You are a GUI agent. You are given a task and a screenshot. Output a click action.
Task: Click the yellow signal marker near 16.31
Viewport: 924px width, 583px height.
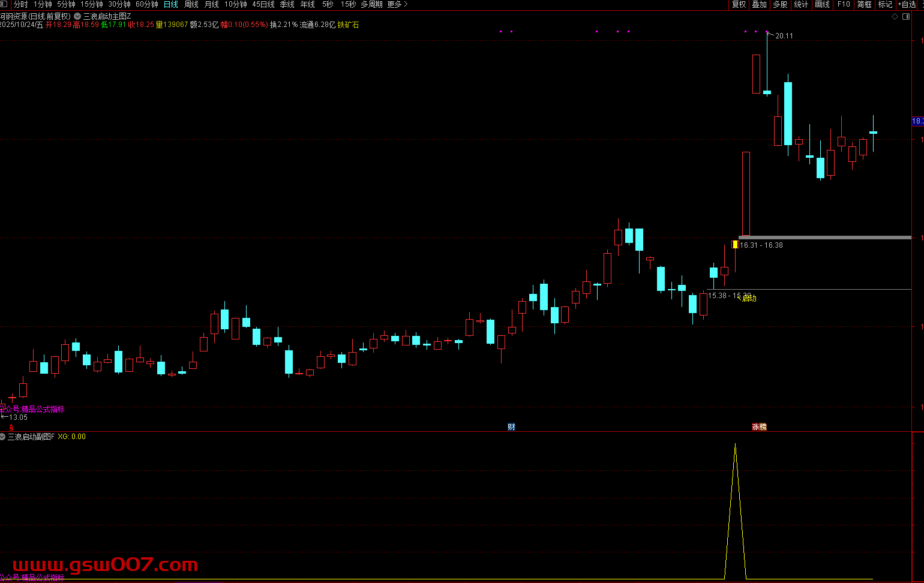pos(735,245)
